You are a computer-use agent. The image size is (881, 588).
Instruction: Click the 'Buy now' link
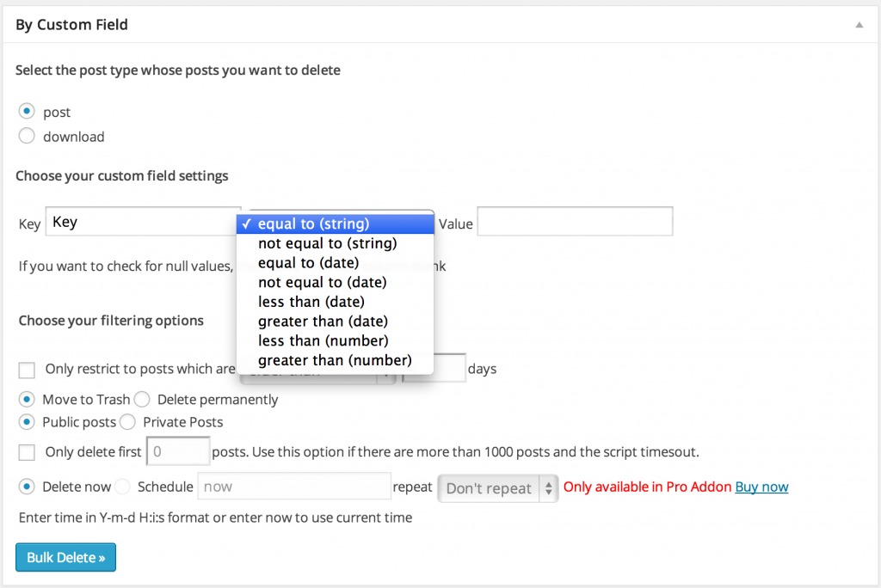(761, 487)
